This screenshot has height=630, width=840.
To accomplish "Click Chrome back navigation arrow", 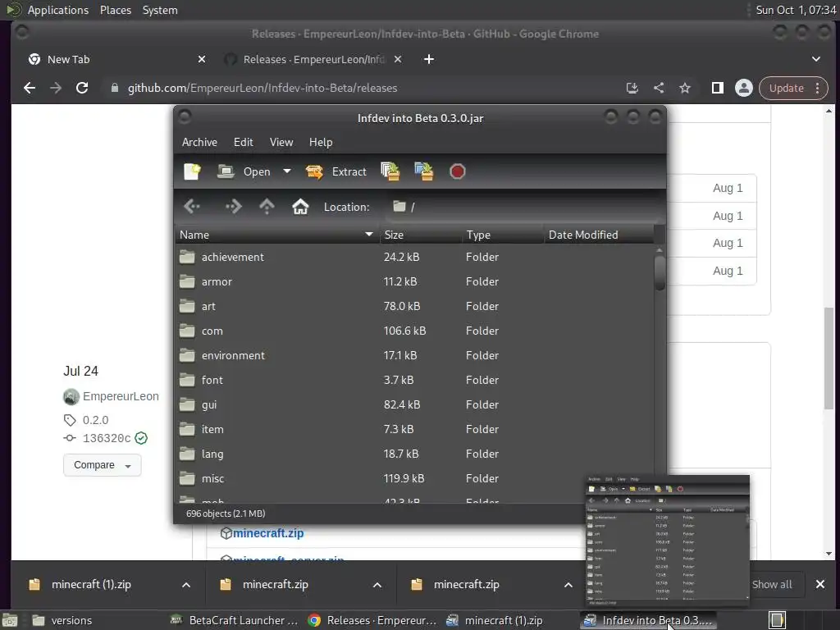I will [x=30, y=88].
